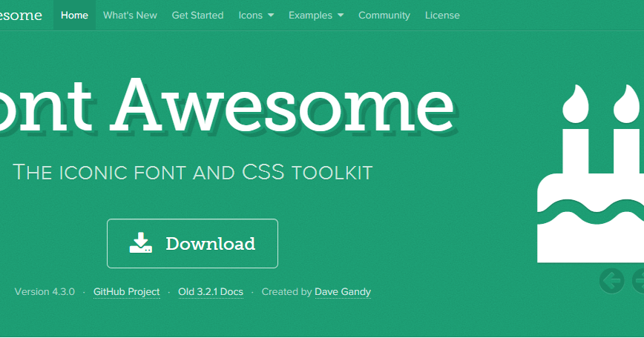Click the download arrow icon
The width and height of the screenshot is (644, 338).
141,243
